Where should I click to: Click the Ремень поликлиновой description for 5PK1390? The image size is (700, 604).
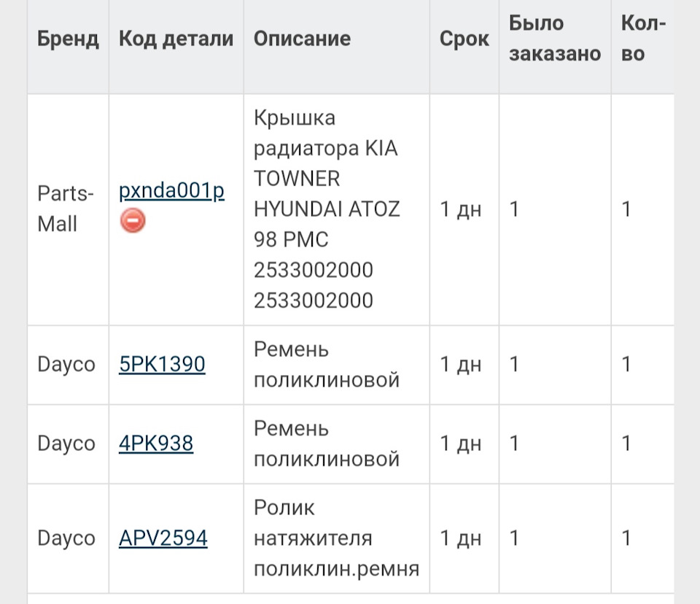pyautogui.click(x=327, y=364)
